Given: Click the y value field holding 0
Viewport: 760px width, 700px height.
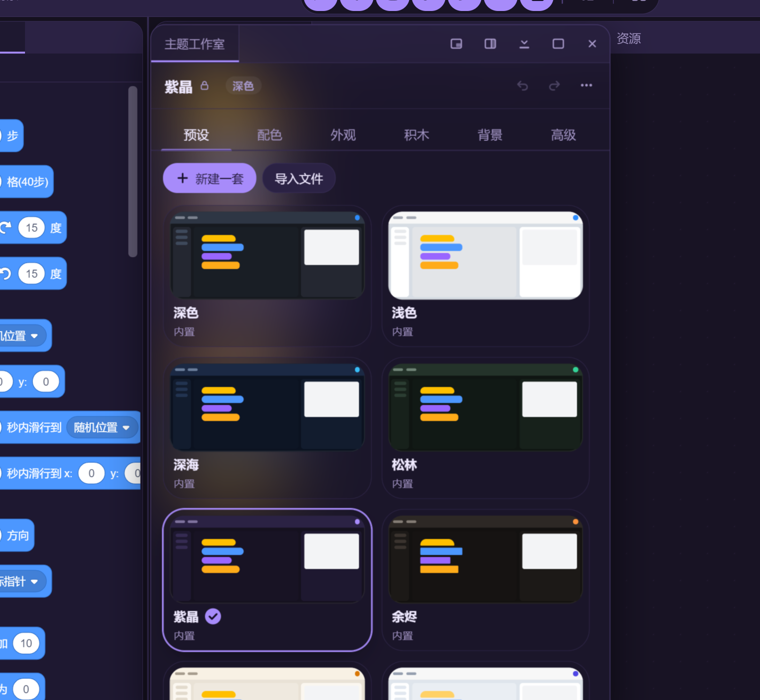Looking at the screenshot, I should tap(46, 382).
